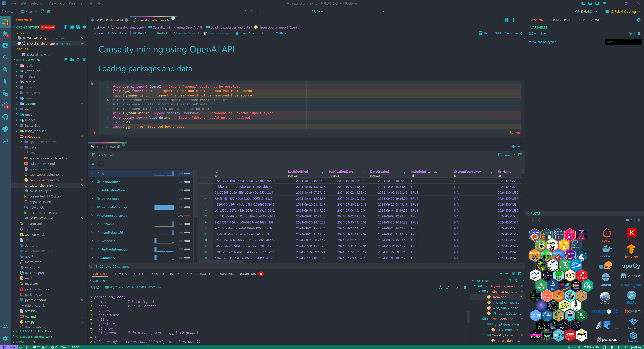Open the Selection menu

tap(37, 3)
